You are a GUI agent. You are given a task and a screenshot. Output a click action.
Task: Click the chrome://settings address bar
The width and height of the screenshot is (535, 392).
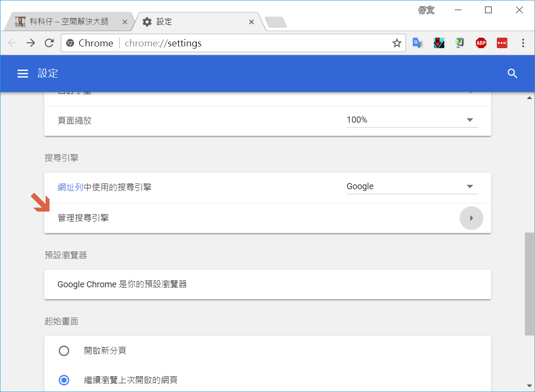point(254,43)
